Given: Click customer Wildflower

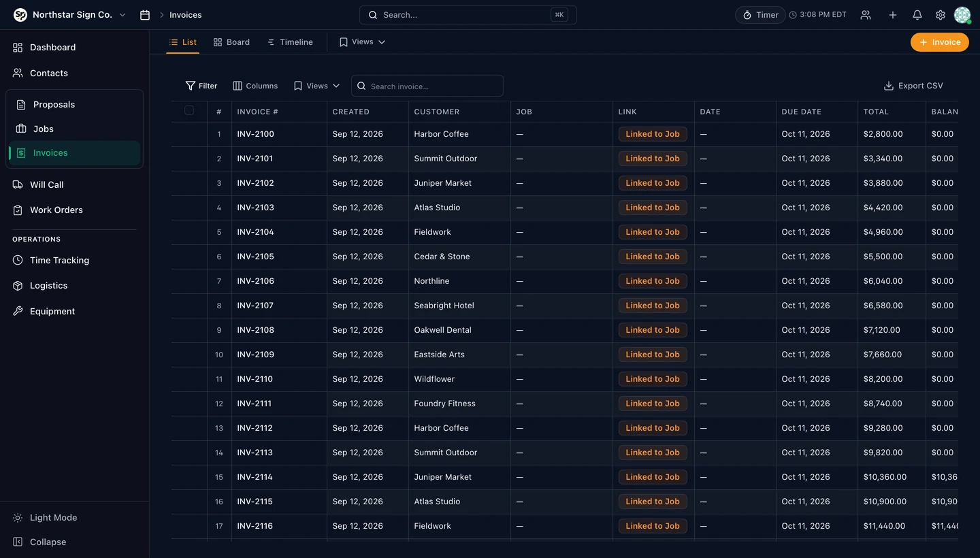Looking at the screenshot, I should [x=434, y=379].
